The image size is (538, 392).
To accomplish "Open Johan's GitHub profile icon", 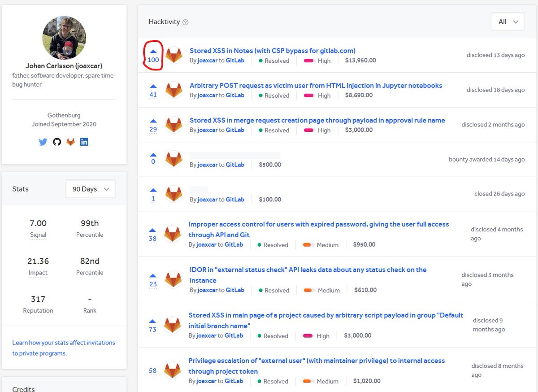I will pos(57,142).
